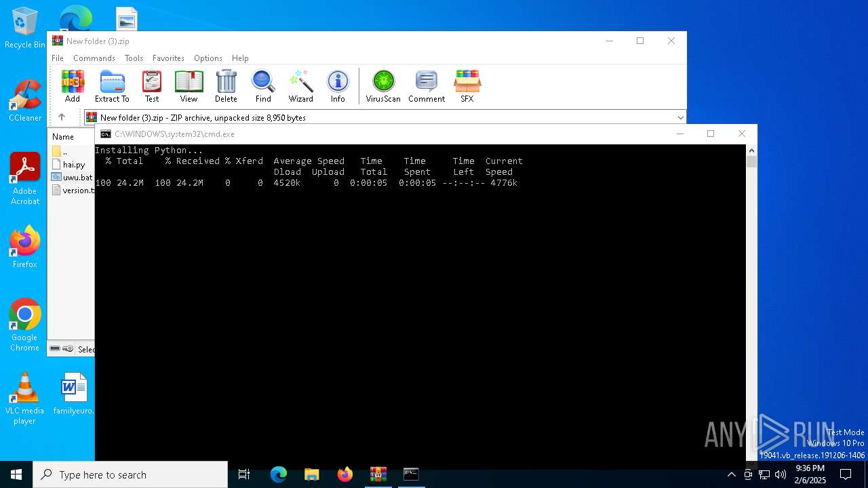This screenshot has width=868, height=488.
Task: Show archive Info icon
Action: tap(338, 86)
